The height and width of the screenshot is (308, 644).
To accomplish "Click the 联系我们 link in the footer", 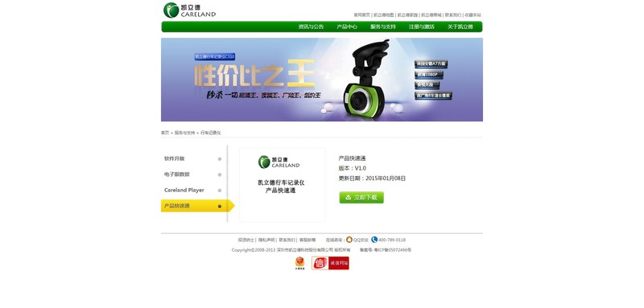I will pyautogui.click(x=287, y=240).
